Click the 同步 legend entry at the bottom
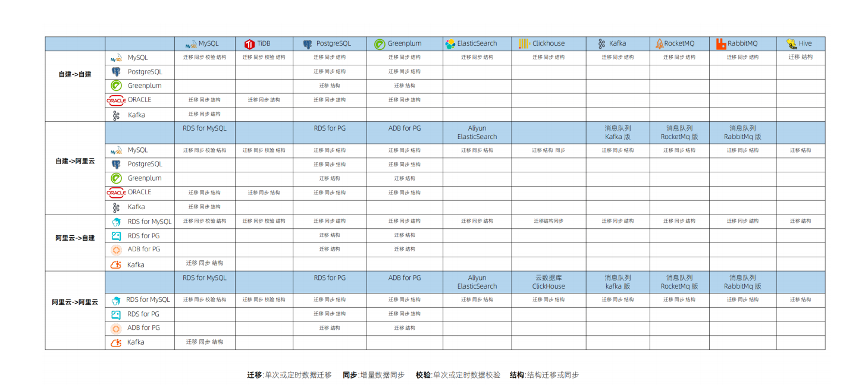This screenshot has height=391, width=868. pyautogui.click(x=374, y=376)
